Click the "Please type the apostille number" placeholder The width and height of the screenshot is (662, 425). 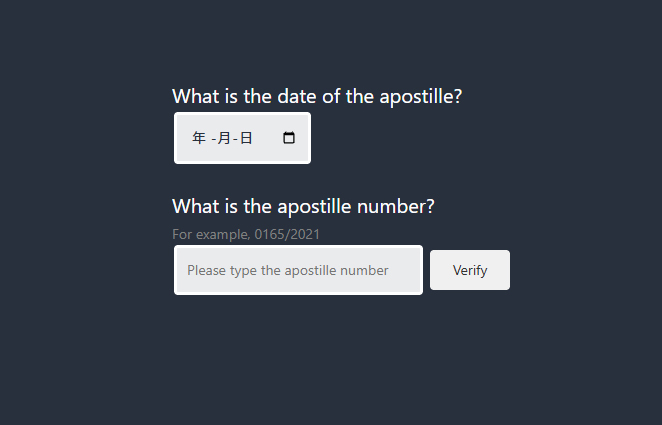click(287, 270)
